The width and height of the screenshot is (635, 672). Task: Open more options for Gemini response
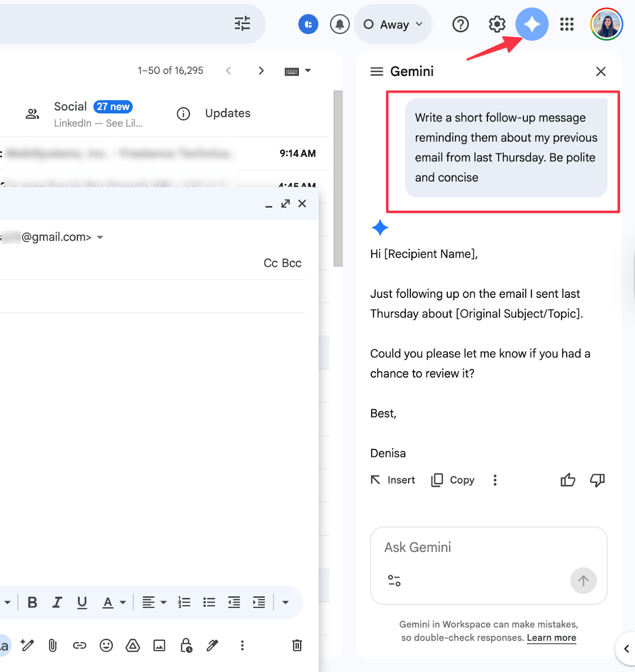click(x=495, y=480)
